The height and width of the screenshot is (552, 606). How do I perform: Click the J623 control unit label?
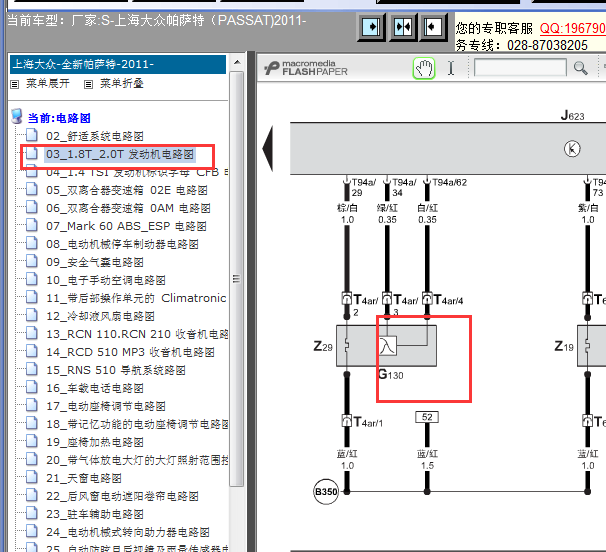[572, 115]
